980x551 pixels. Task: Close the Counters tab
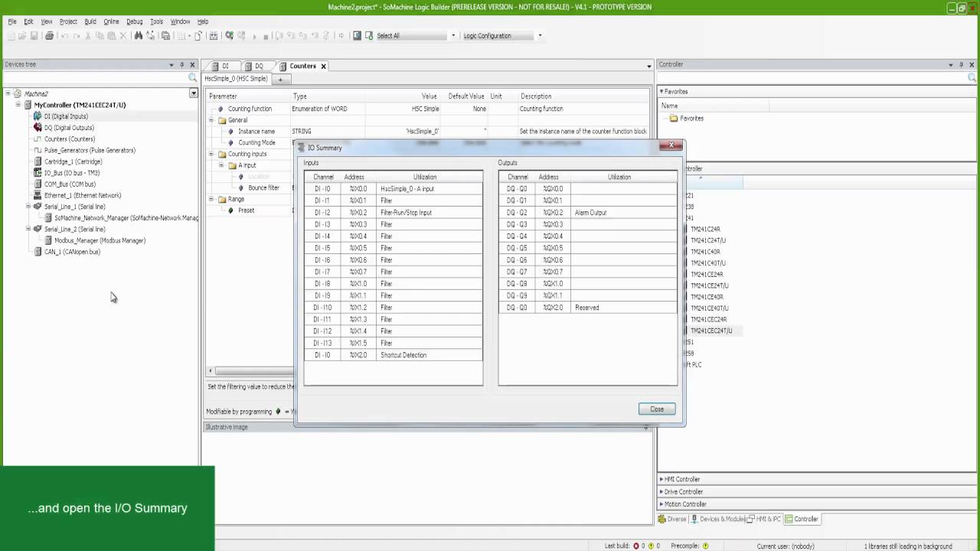[323, 66]
